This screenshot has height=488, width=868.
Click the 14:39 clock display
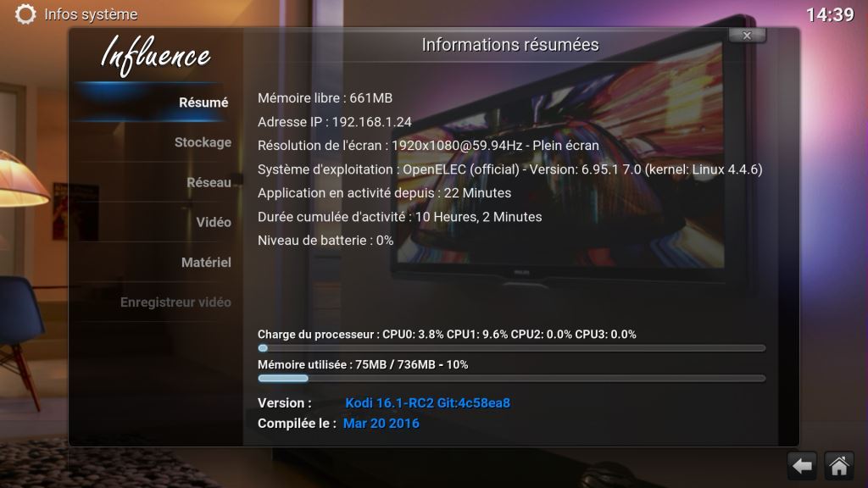[829, 14]
